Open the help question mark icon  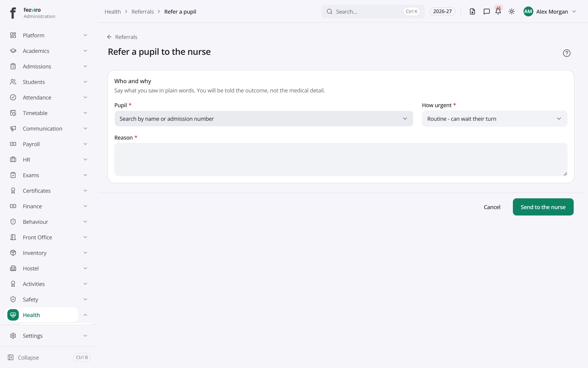coord(566,53)
